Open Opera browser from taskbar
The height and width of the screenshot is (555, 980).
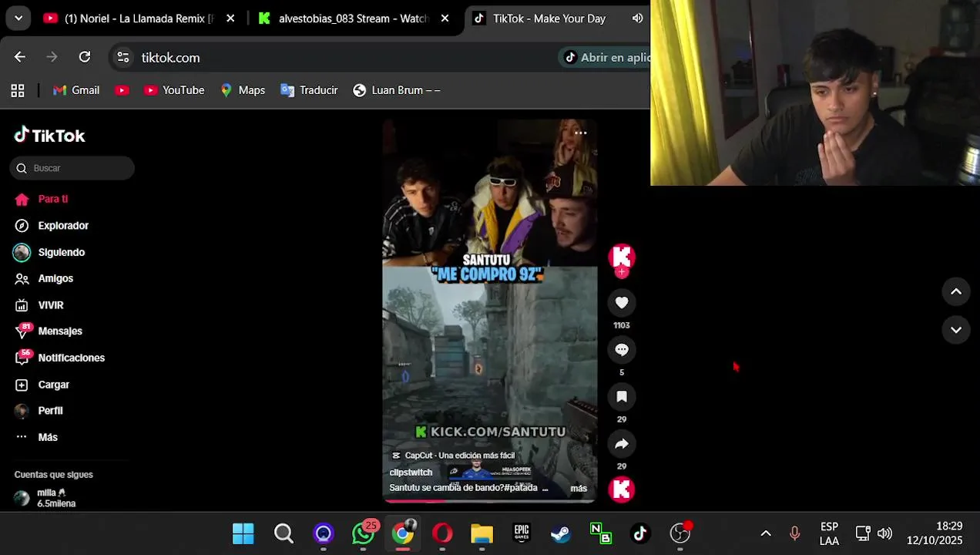442,533
